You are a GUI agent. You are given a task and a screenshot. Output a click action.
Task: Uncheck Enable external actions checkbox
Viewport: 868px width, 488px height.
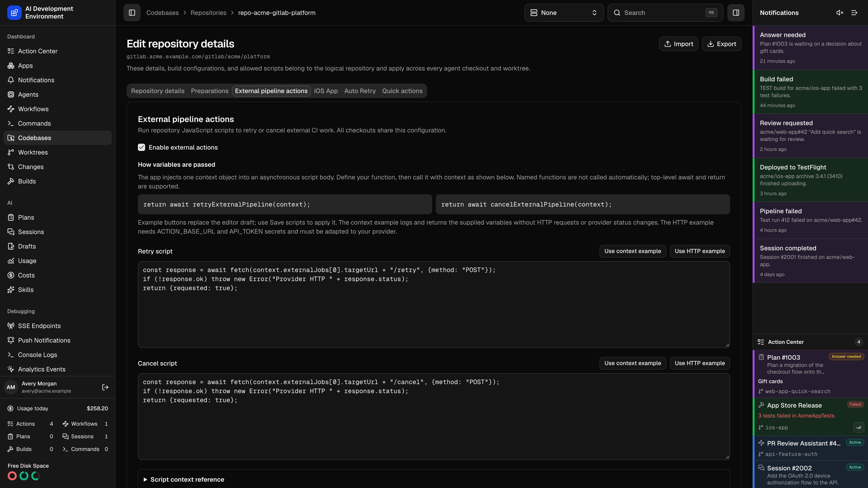pos(142,148)
